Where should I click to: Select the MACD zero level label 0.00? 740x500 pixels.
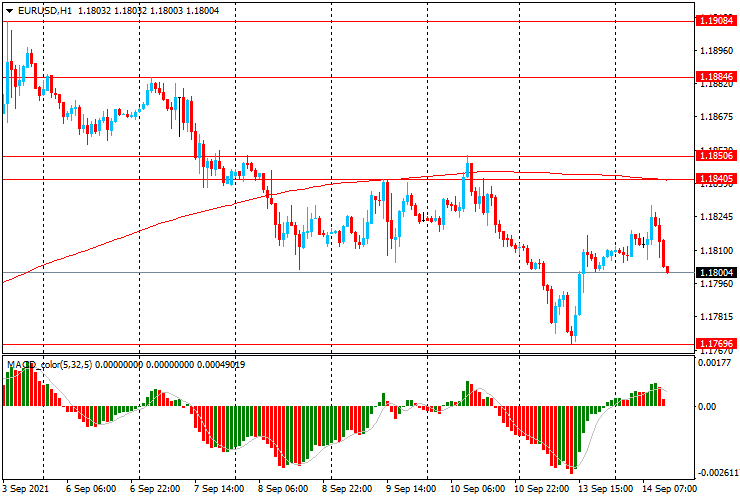point(706,407)
